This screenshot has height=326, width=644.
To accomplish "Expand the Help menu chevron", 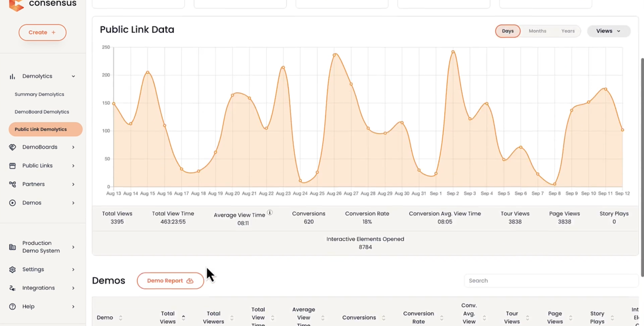I will pos(73,307).
